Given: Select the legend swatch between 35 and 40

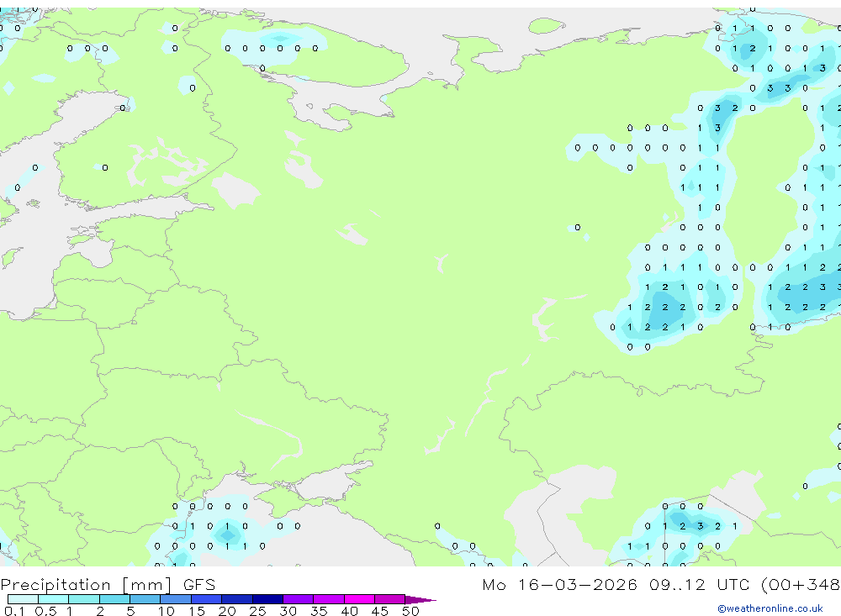Looking at the screenshot, I should click(x=329, y=599).
